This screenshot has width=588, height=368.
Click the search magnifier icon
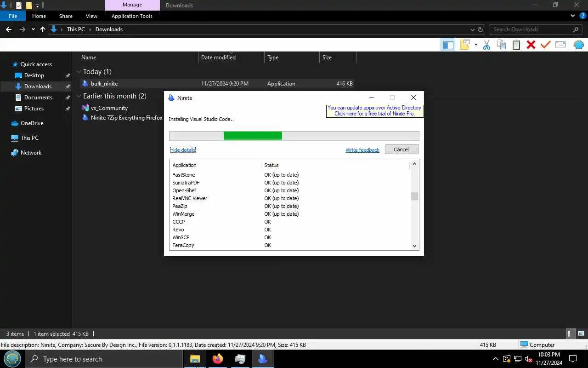click(x=576, y=29)
